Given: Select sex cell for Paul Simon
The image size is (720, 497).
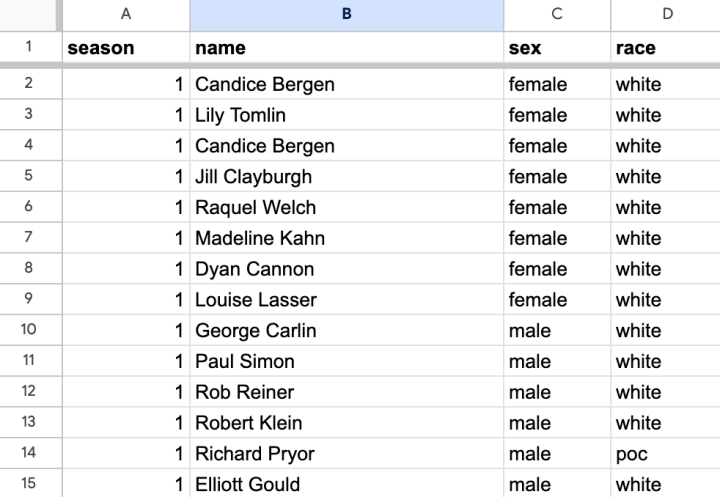Looking at the screenshot, I should tap(557, 361).
